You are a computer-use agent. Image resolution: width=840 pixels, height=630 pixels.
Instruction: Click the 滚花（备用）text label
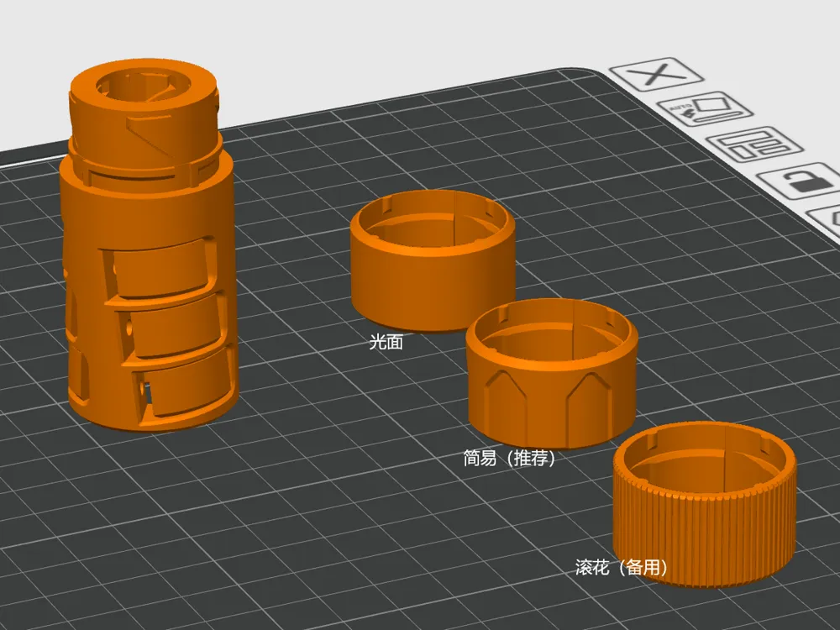(x=622, y=567)
